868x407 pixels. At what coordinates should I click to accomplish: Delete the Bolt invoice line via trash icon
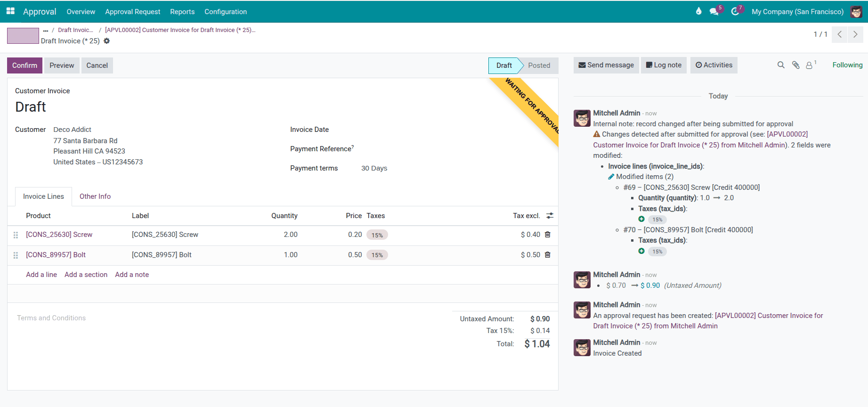[x=548, y=255]
